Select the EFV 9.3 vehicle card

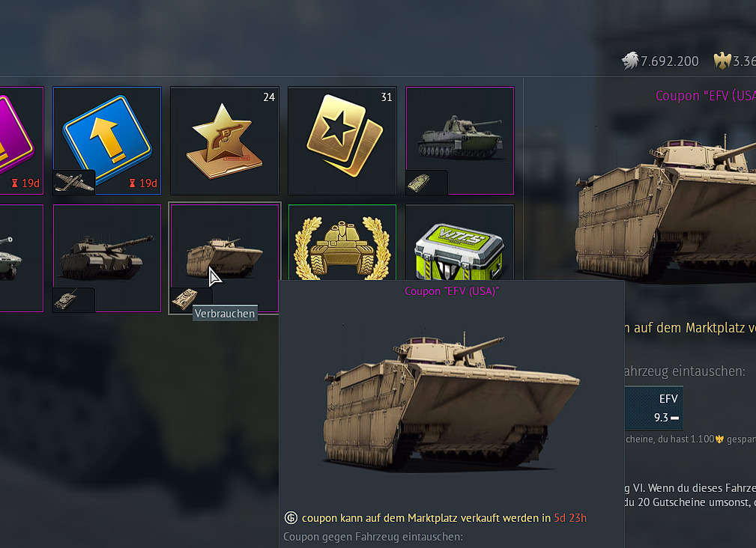click(x=654, y=408)
